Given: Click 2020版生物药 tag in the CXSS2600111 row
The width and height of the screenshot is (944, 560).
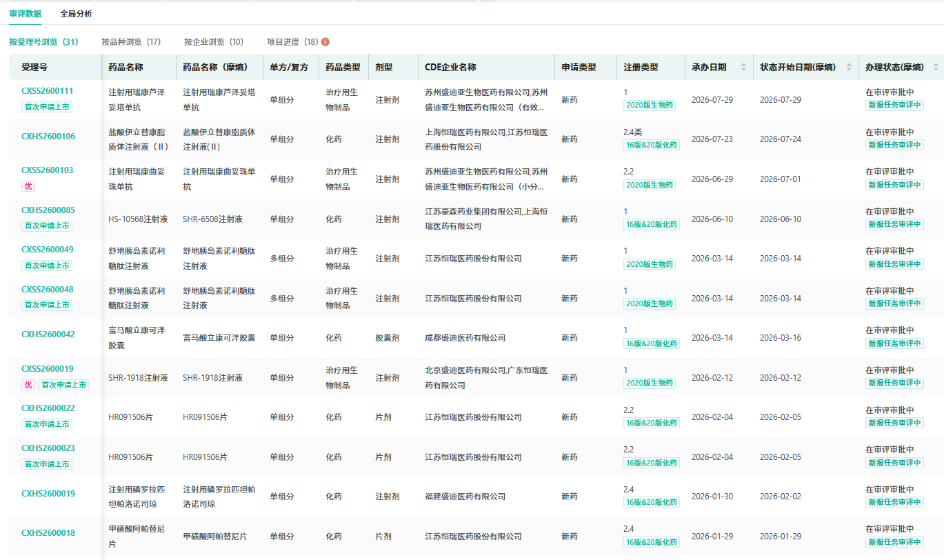Looking at the screenshot, I should (x=650, y=106).
